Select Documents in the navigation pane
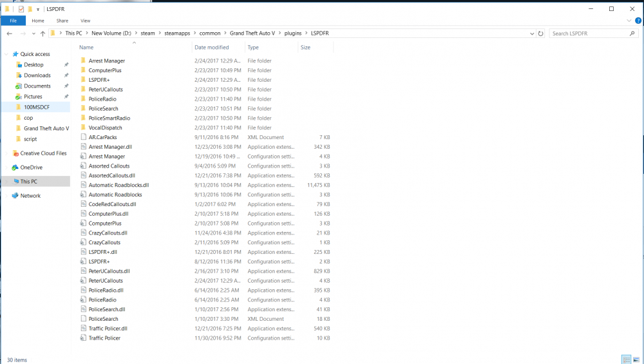 (37, 86)
